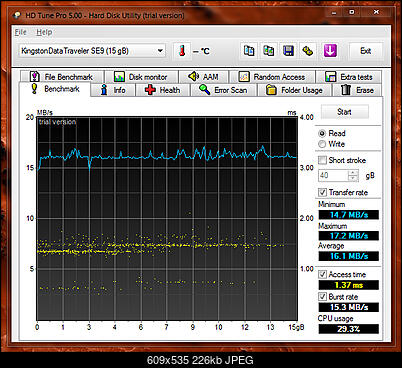Decrease short stroke value with down arrow
This screenshot has width=402, height=368.
(353, 178)
